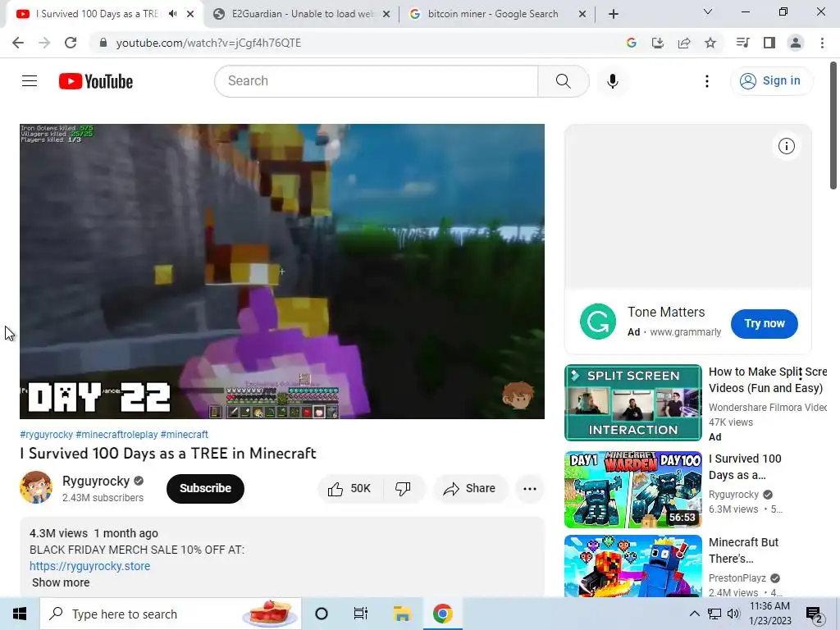840x630 pixels.
Task: Dislike the video
Action: 403,488
